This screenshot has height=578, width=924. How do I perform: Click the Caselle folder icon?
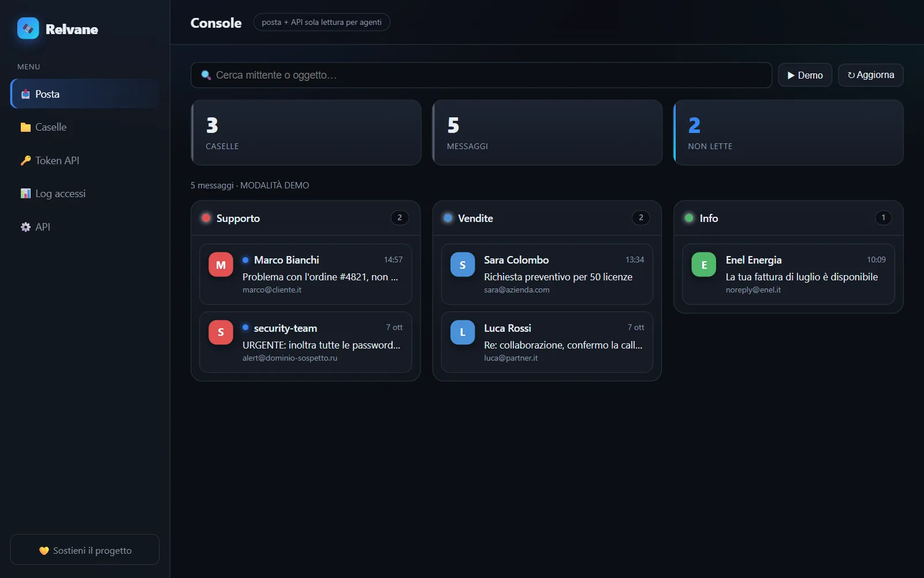[x=25, y=127]
